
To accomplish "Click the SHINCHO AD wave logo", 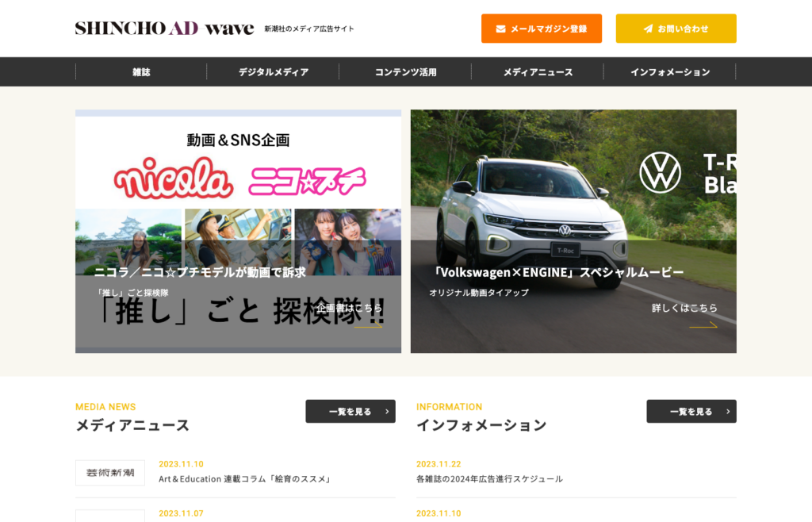I will coord(164,28).
